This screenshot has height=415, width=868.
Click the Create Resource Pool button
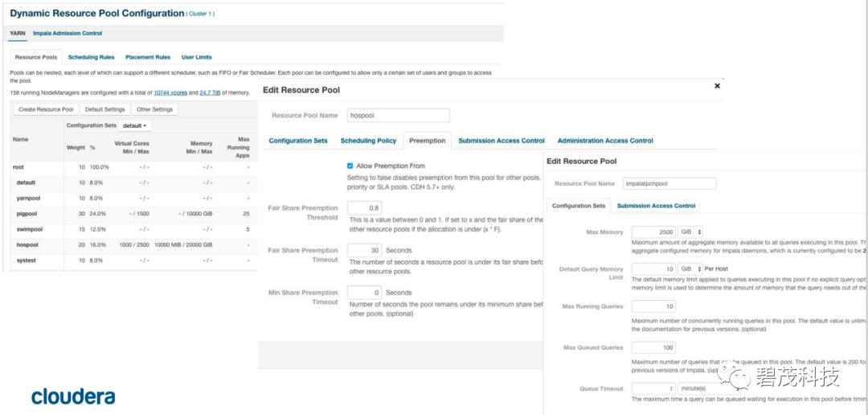(x=45, y=109)
